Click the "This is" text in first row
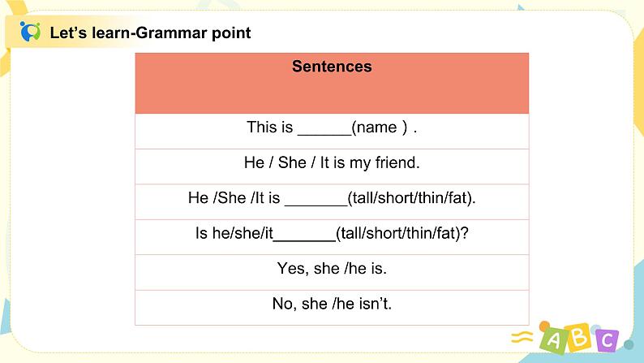This screenshot has height=363, width=644. [270, 127]
